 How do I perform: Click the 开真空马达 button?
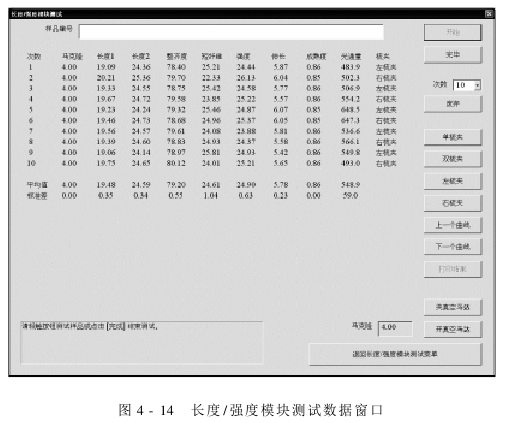coord(453,329)
